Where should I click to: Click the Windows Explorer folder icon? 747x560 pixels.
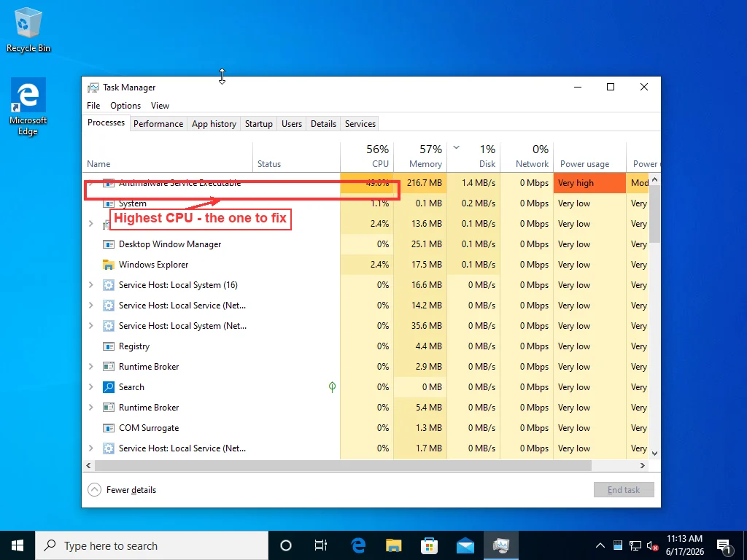point(109,265)
